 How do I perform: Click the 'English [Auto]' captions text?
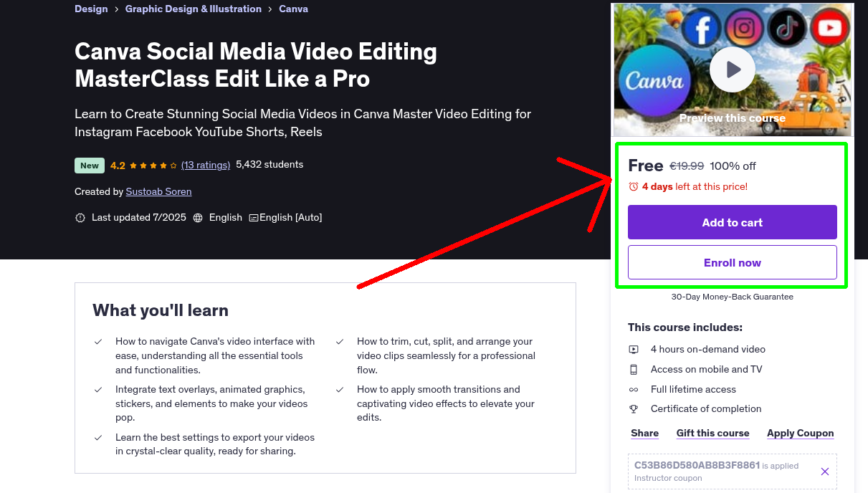291,218
